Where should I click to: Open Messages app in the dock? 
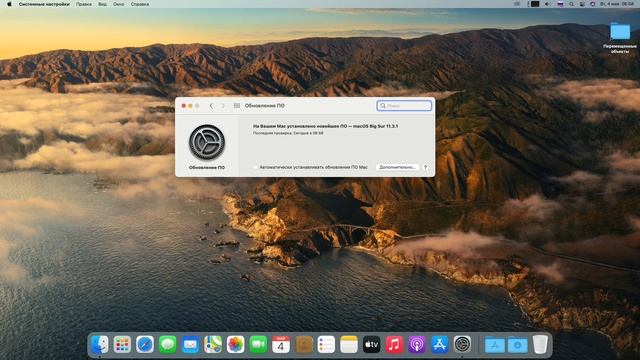[167, 344]
